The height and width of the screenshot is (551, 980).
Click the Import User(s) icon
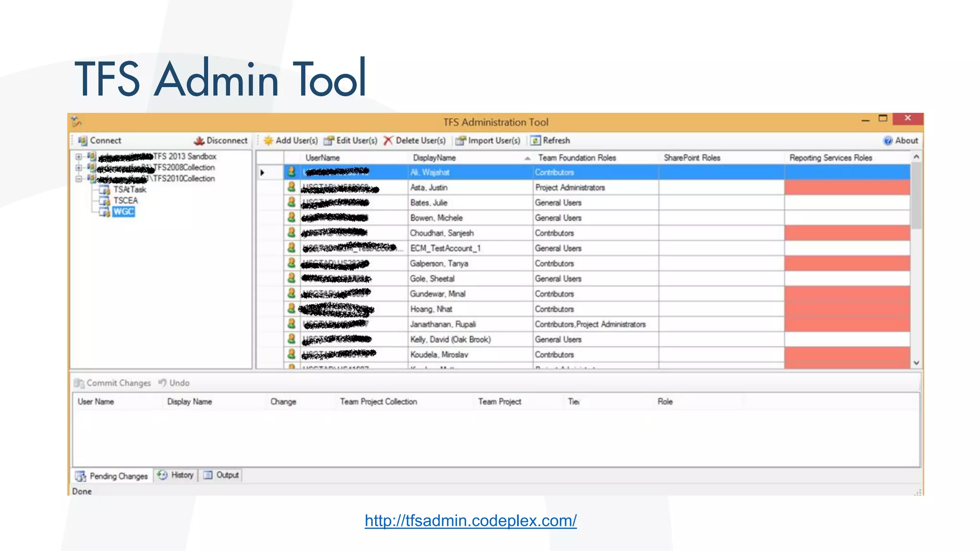[x=460, y=141]
